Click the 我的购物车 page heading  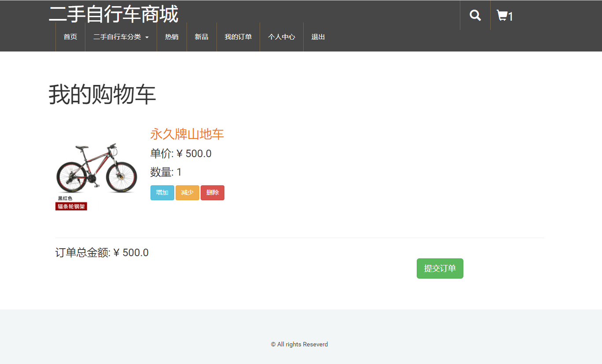coord(102,95)
